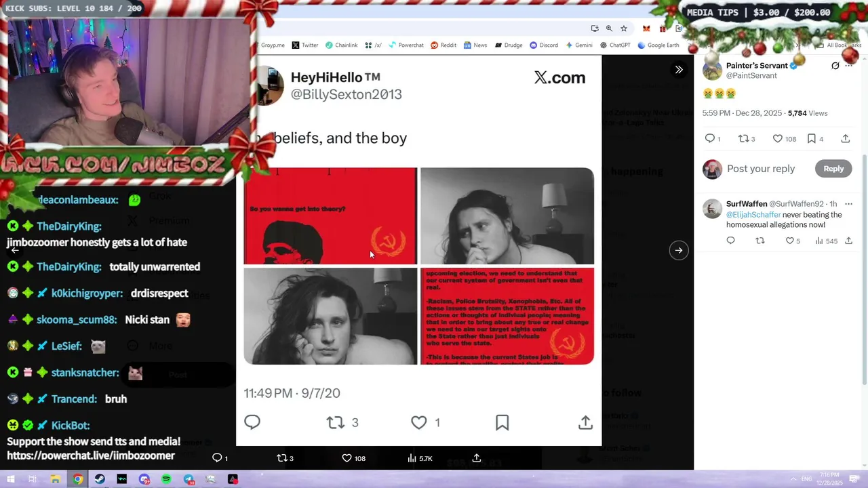This screenshot has height=488, width=868.
Task: Open the /x/ bookmark
Action: (373, 45)
